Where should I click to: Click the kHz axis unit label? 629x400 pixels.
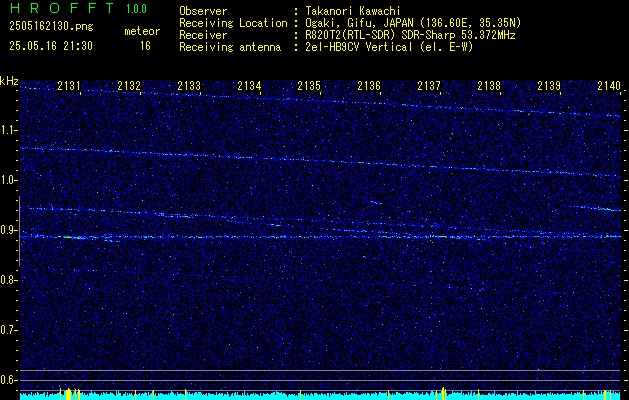pyautogui.click(x=9, y=81)
